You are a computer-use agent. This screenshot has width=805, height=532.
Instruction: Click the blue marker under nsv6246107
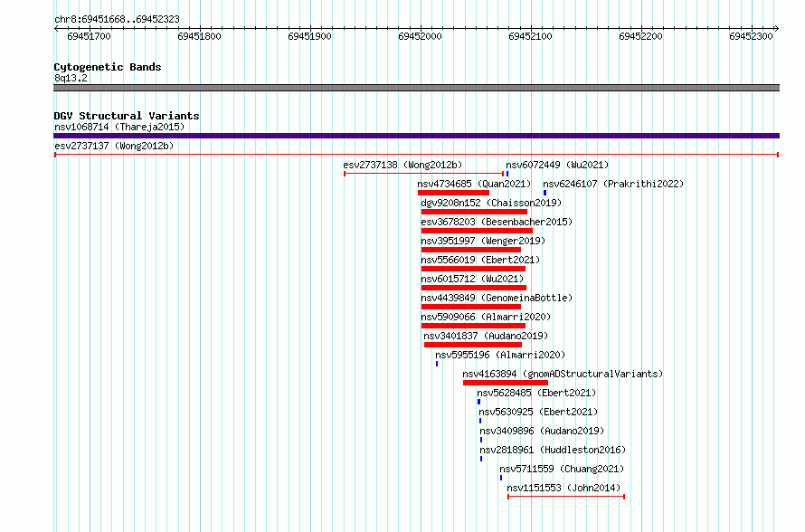(x=545, y=193)
